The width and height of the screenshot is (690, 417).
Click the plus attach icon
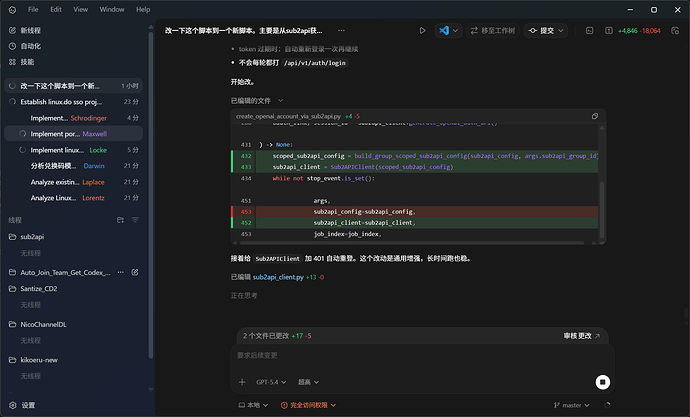coord(242,382)
